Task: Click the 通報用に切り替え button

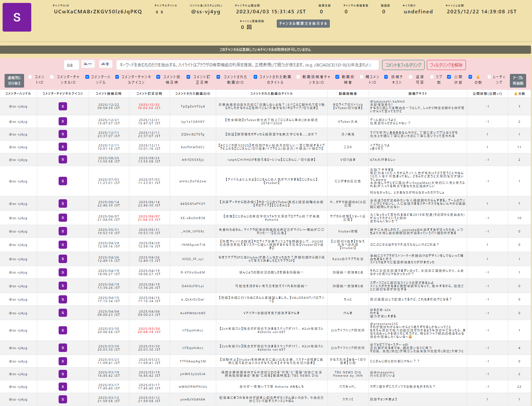Action: (14, 80)
